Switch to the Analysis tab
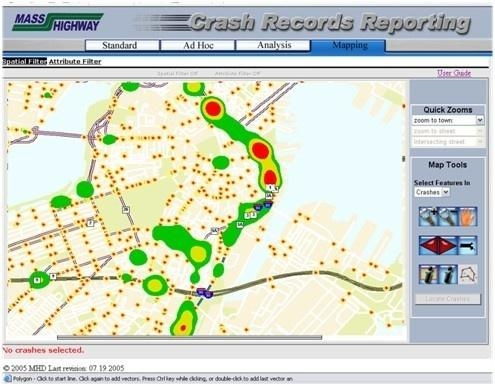The width and height of the screenshot is (495, 386). coord(274,45)
